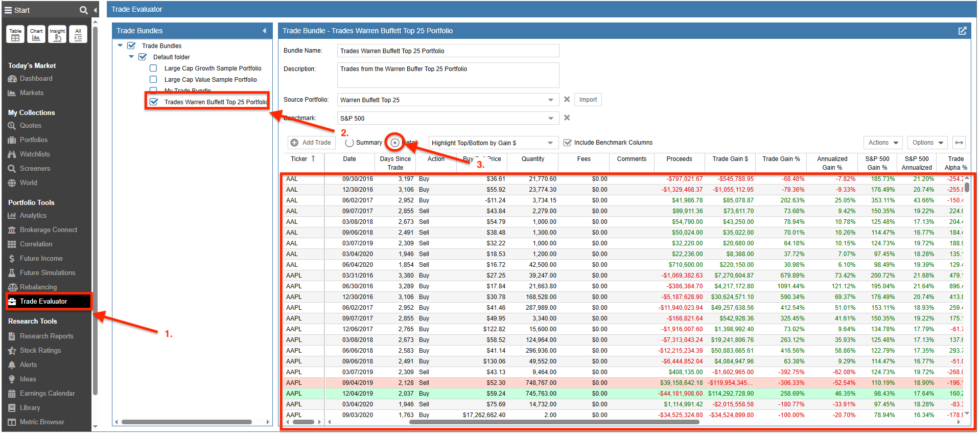Viewport: 980px width, 435px height.
Task: Clear the Benchmark selection X
Action: [x=567, y=118]
